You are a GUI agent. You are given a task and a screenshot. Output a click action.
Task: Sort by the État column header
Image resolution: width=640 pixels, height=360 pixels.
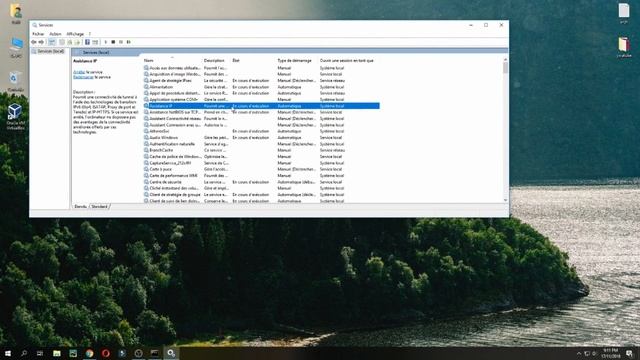[x=236, y=60]
